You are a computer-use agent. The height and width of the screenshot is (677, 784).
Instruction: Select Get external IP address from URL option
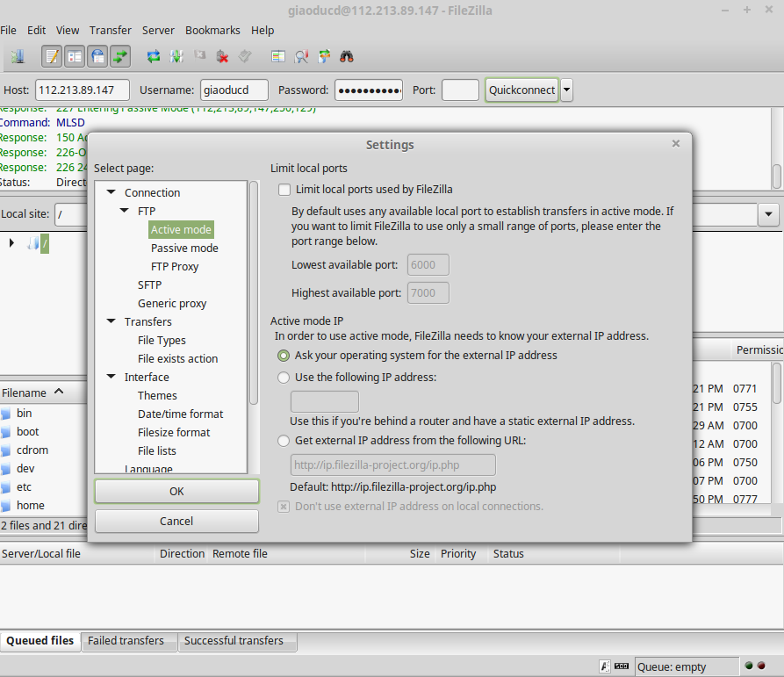point(284,441)
